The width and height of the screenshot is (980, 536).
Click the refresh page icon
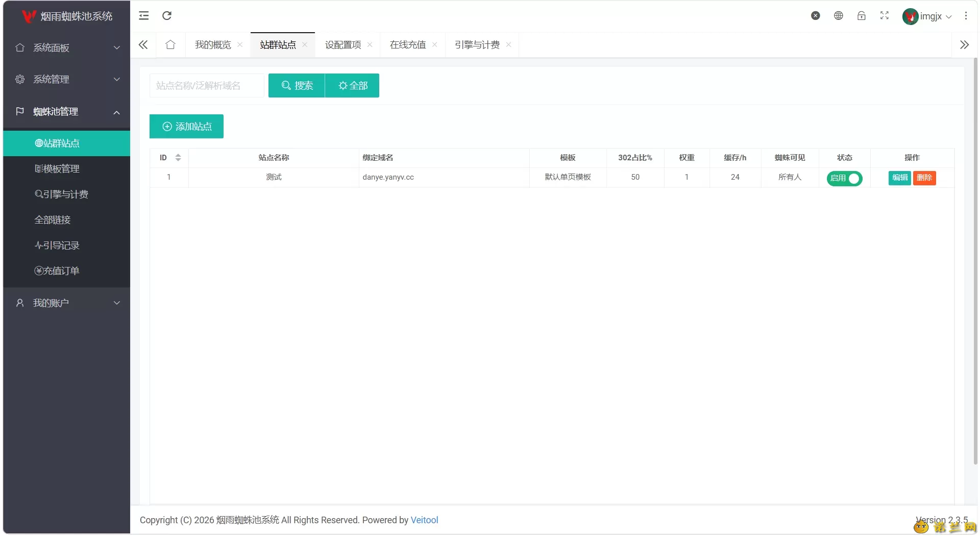coord(167,16)
